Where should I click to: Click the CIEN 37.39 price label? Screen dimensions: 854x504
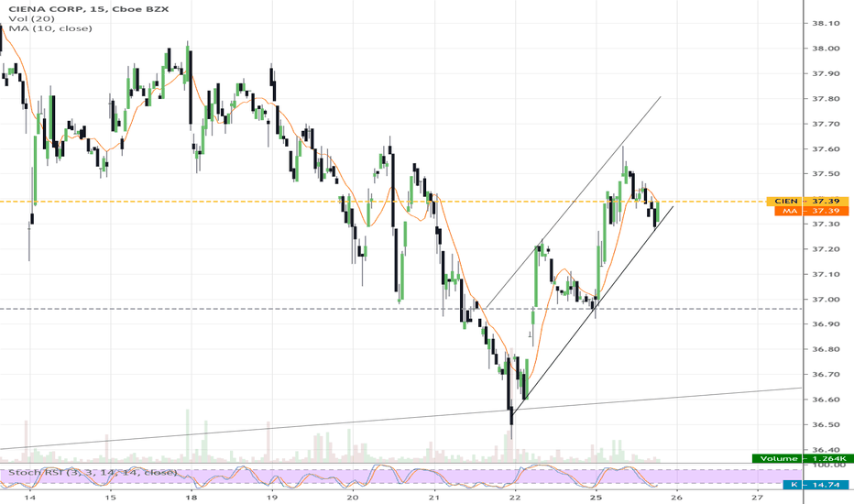coord(807,201)
